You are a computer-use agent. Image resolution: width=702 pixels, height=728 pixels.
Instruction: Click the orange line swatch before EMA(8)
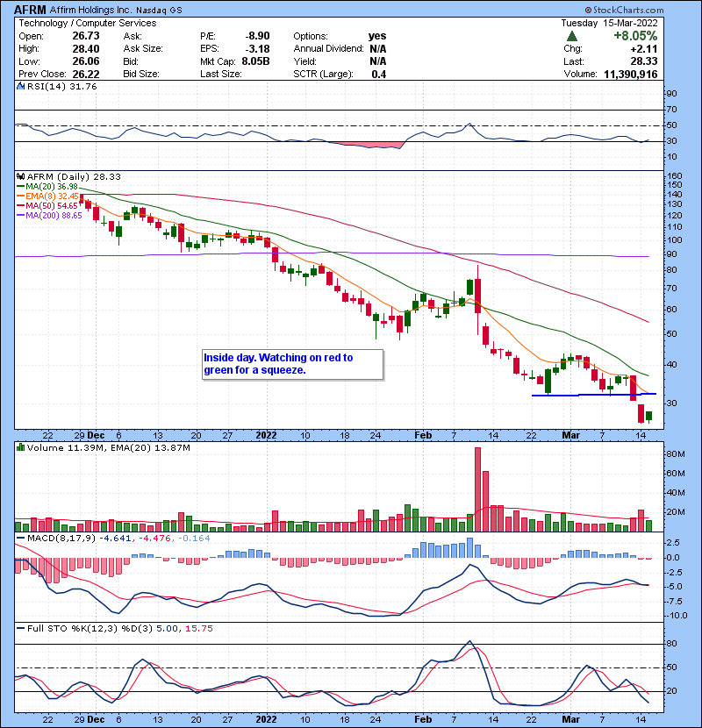point(20,196)
